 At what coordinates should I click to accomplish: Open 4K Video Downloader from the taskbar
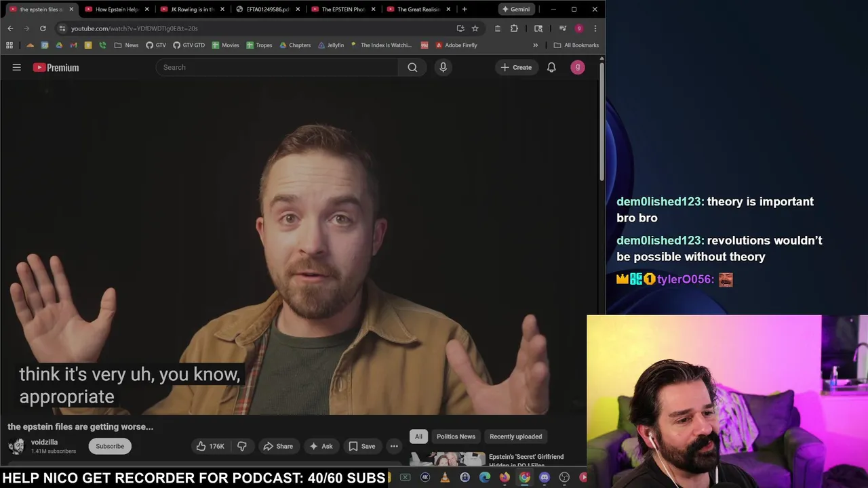pyautogui.click(x=425, y=477)
